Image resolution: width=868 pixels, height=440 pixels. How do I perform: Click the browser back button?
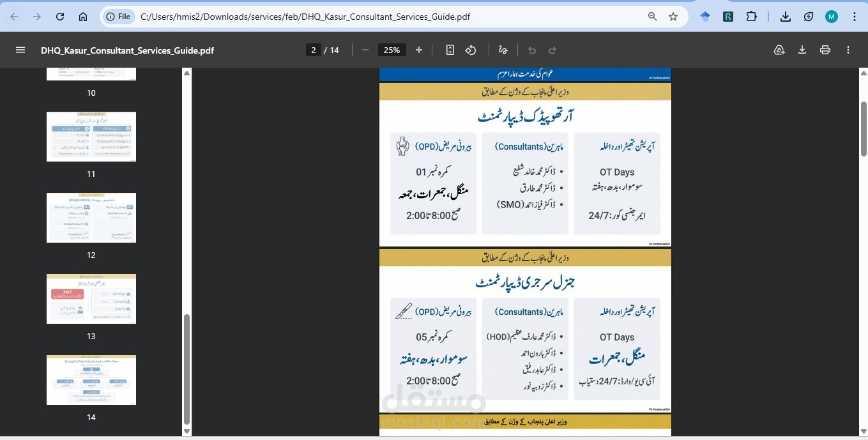point(14,17)
